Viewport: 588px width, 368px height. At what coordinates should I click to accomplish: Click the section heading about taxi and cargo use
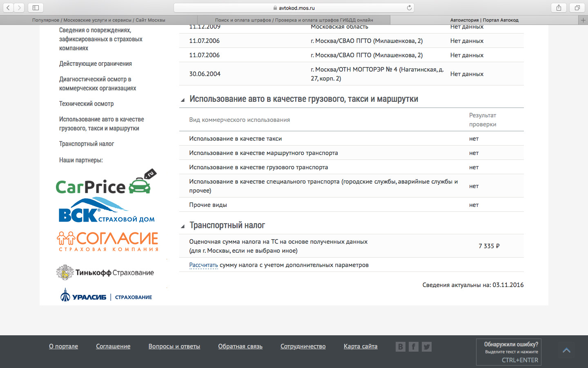(x=304, y=99)
